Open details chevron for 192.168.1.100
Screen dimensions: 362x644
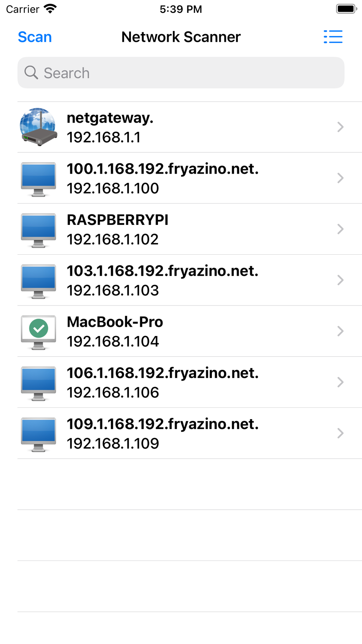click(340, 178)
